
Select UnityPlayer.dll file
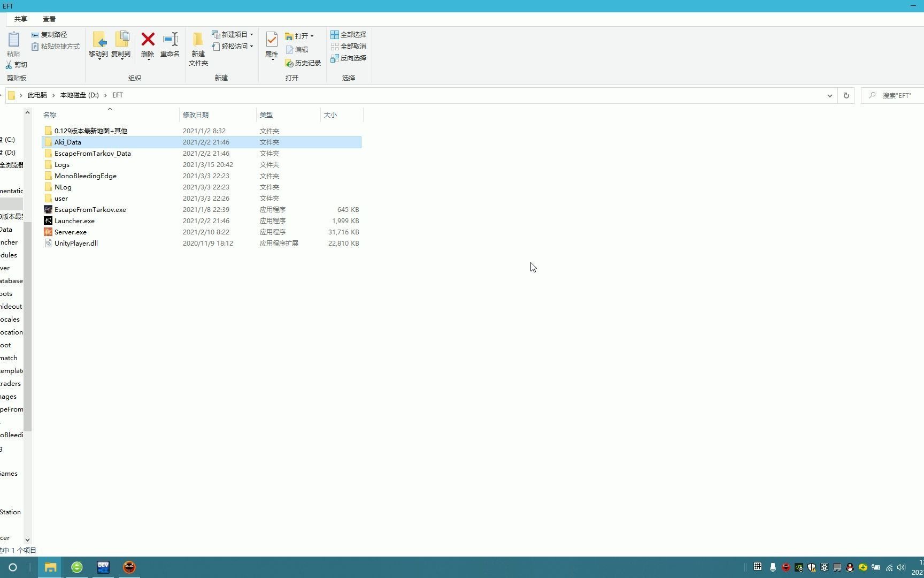point(202,244)
